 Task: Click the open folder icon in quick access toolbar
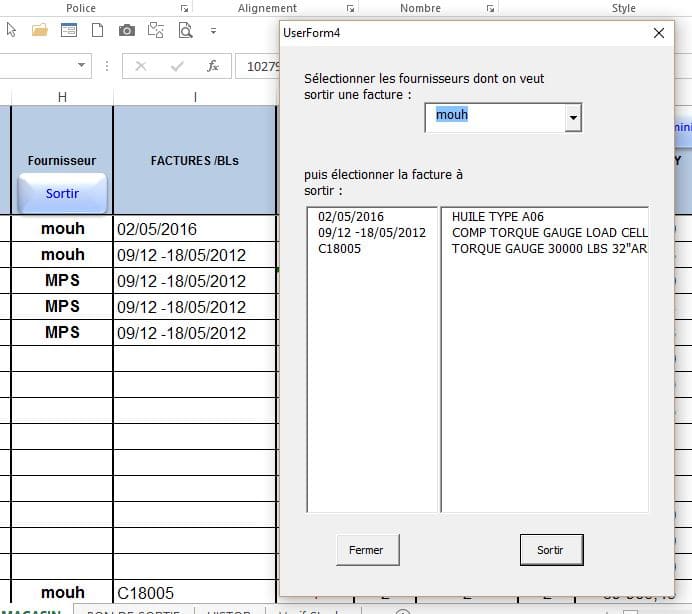pyautogui.click(x=39, y=30)
